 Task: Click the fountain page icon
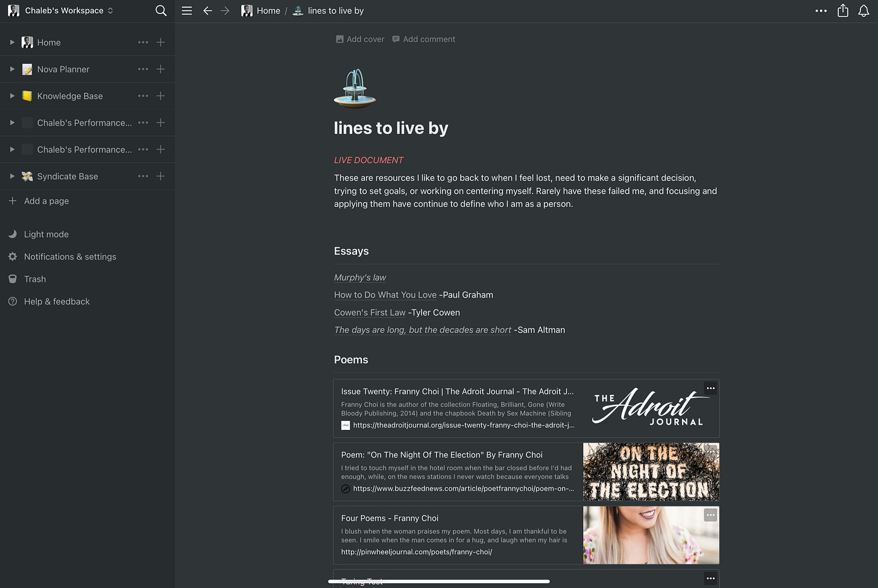coord(355,88)
